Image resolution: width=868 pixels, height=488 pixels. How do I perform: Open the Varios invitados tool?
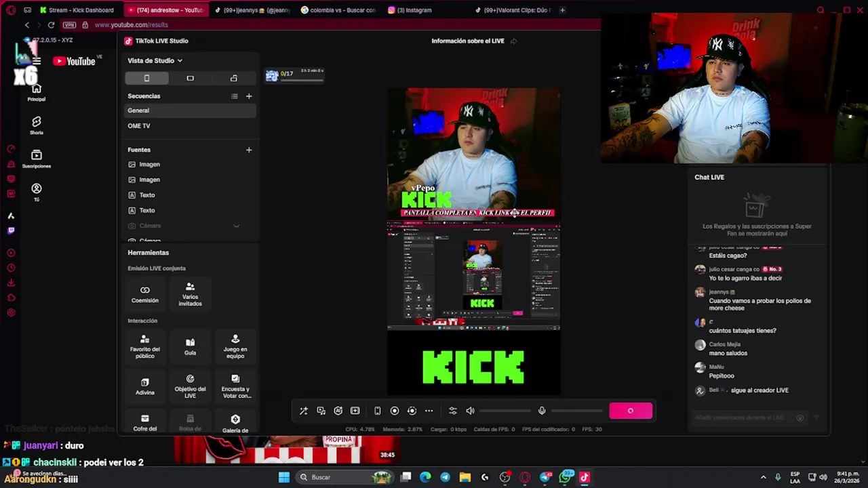(x=190, y=294)
